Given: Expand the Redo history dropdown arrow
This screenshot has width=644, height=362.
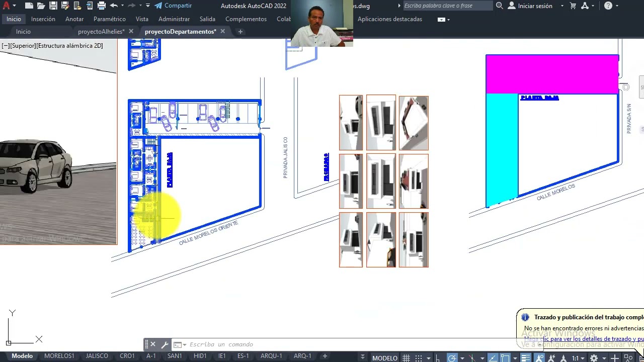Looking at the screenshot, I should [140, 6].
